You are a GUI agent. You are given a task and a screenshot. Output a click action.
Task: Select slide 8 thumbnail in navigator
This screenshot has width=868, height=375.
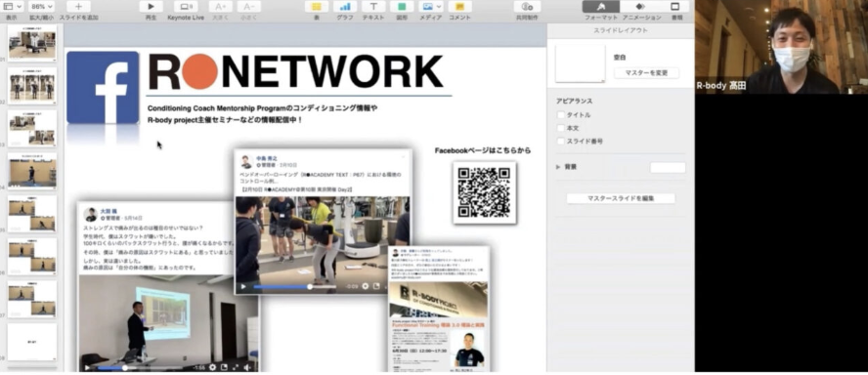coord(32,341)
